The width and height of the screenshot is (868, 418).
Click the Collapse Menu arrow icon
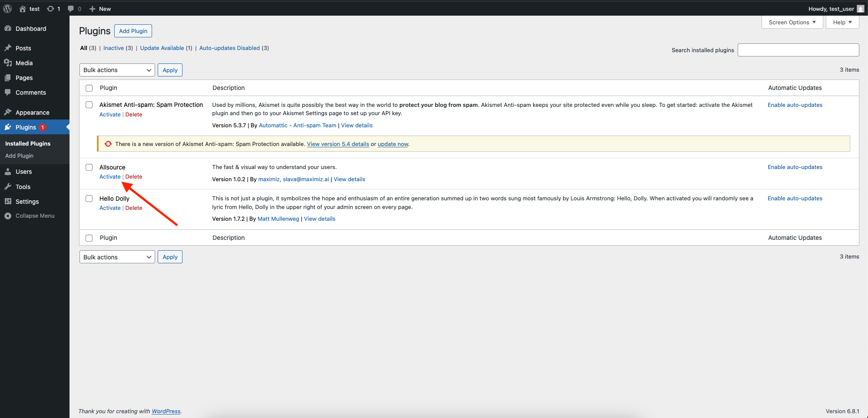tap(8, 216)
